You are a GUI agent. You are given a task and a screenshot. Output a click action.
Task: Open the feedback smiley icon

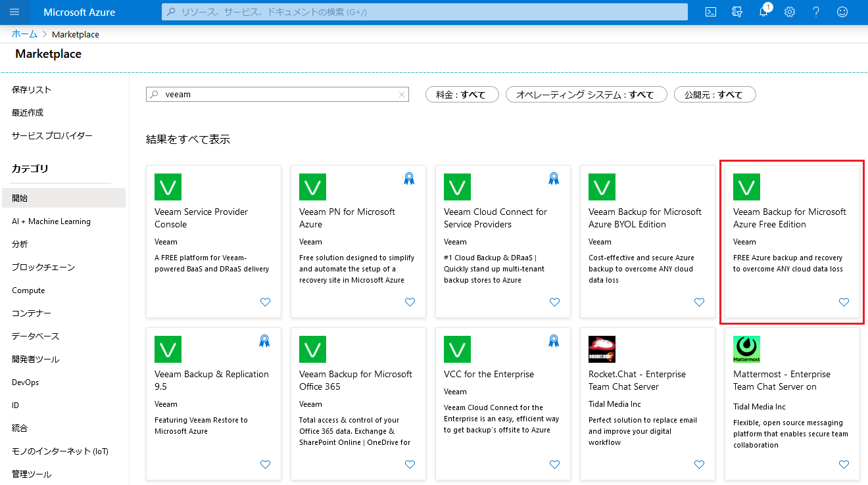pos(842,12)
